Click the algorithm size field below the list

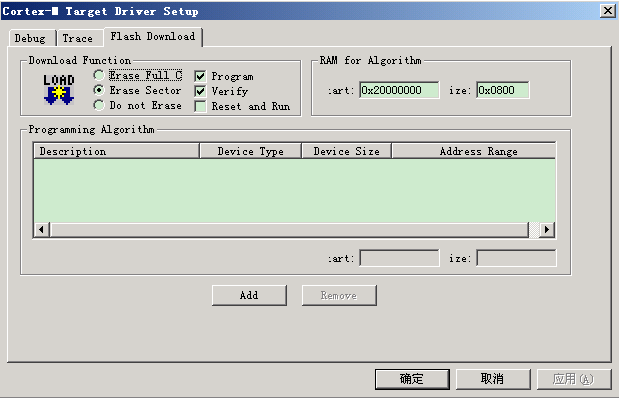pos(516,258)
